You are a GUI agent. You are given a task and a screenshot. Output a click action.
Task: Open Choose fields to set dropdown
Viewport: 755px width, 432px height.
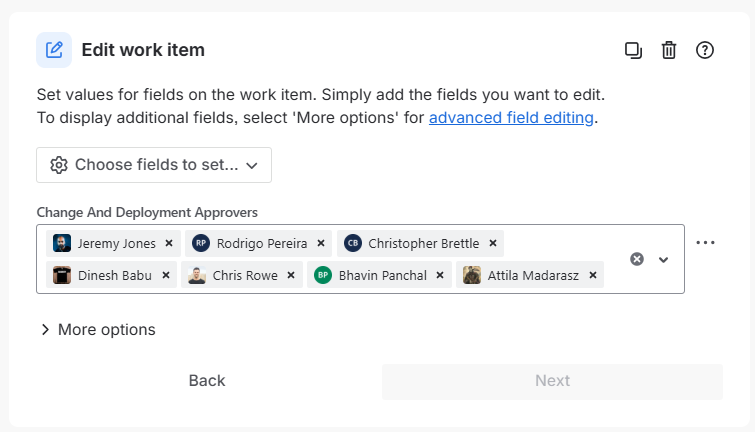click(x=154, y=165)
